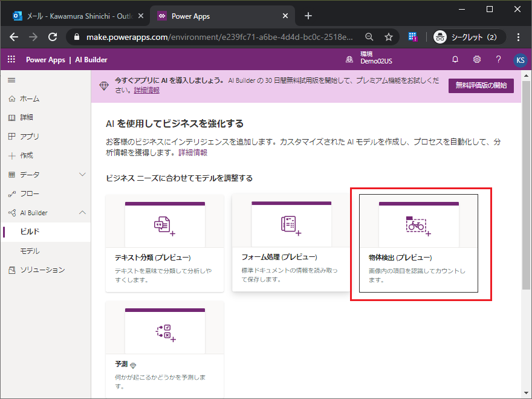Click the form processing model icon

pos(291,225)
